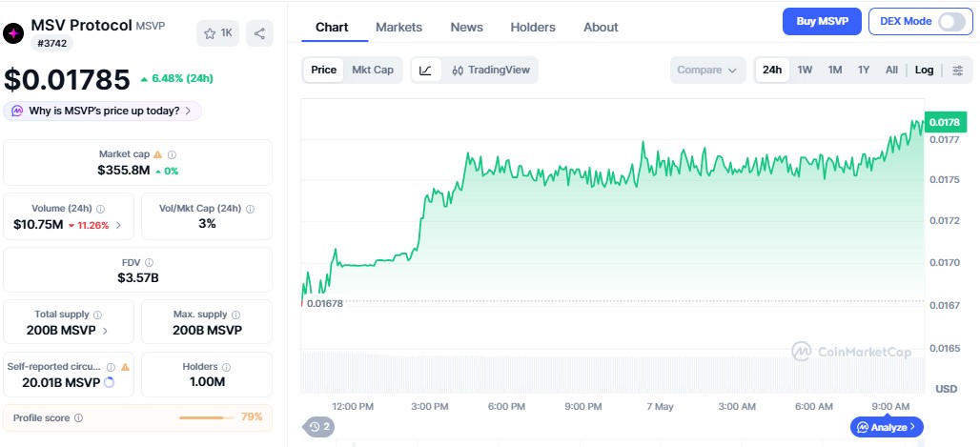
Task: Open the Volume (24h) info icon
Action: [x=100, y=209]
